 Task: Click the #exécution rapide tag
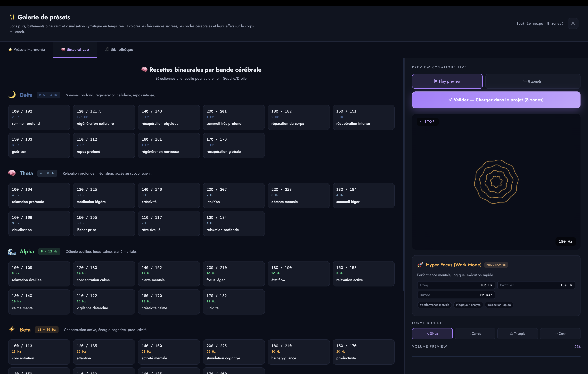point(499,305)
